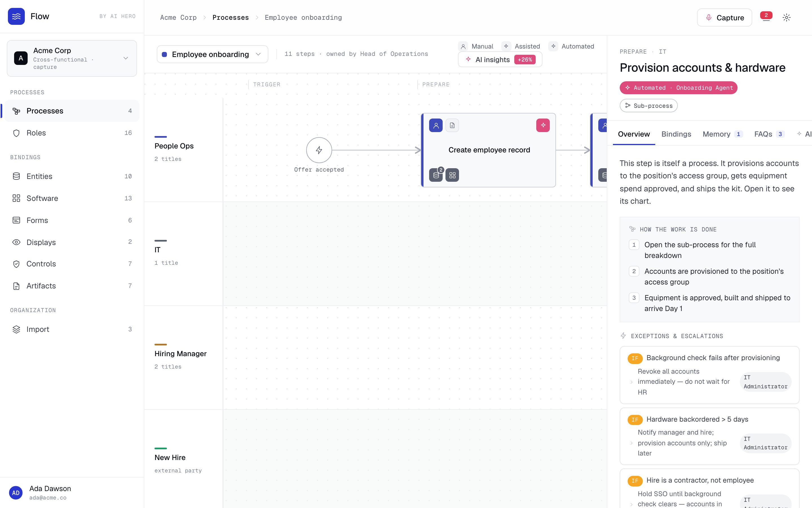Viewport: 812px width, 508px height.
Task: Switch to the FAQs tab
Action: click(769, 134)
